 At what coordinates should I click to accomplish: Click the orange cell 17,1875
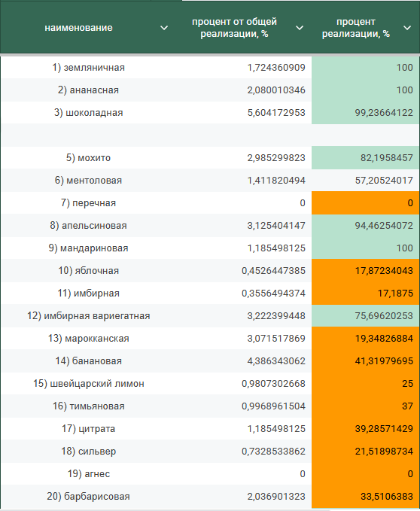[x=365, y=294]
